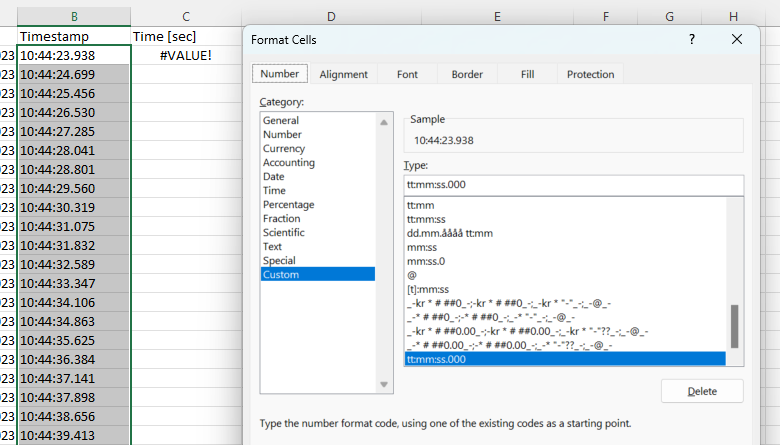Pick the mm:ss format code

[x=565, y=247]
